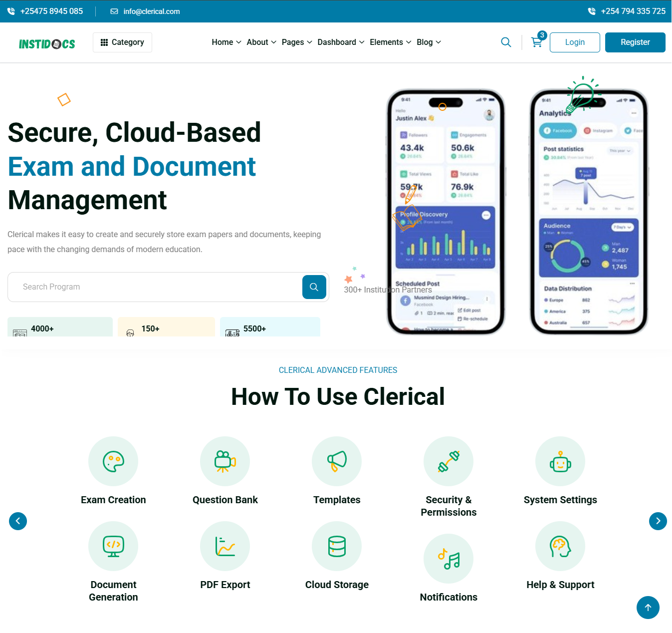Open the shopping cart icon
The height and width of the screenshot is (633, 672).
(537, 42)
